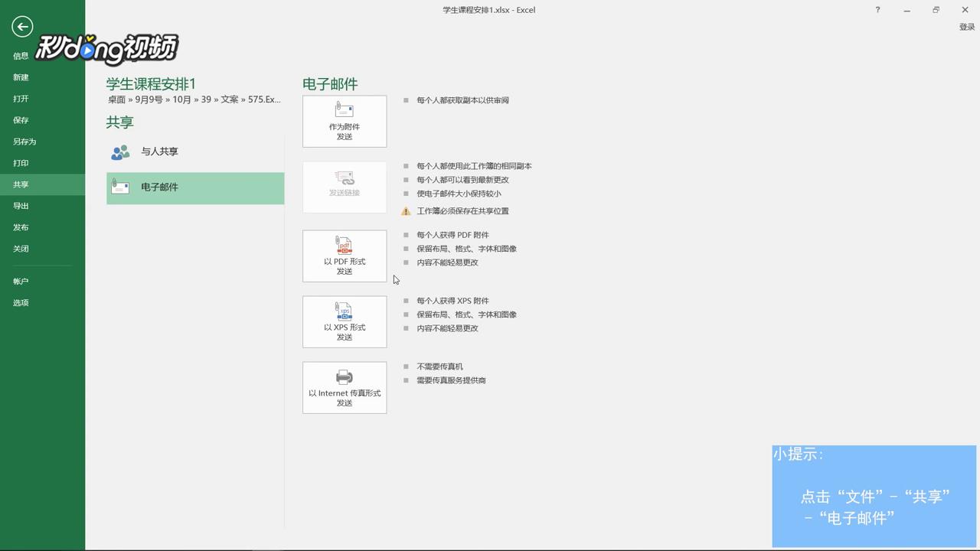Open the 另存为 page

click(x=42, y=142)
